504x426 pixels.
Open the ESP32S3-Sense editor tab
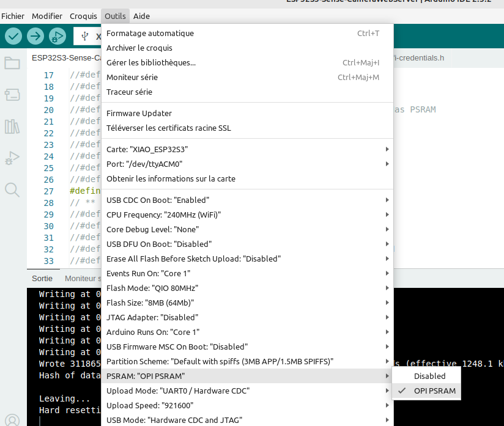click(x=66, y=58)
